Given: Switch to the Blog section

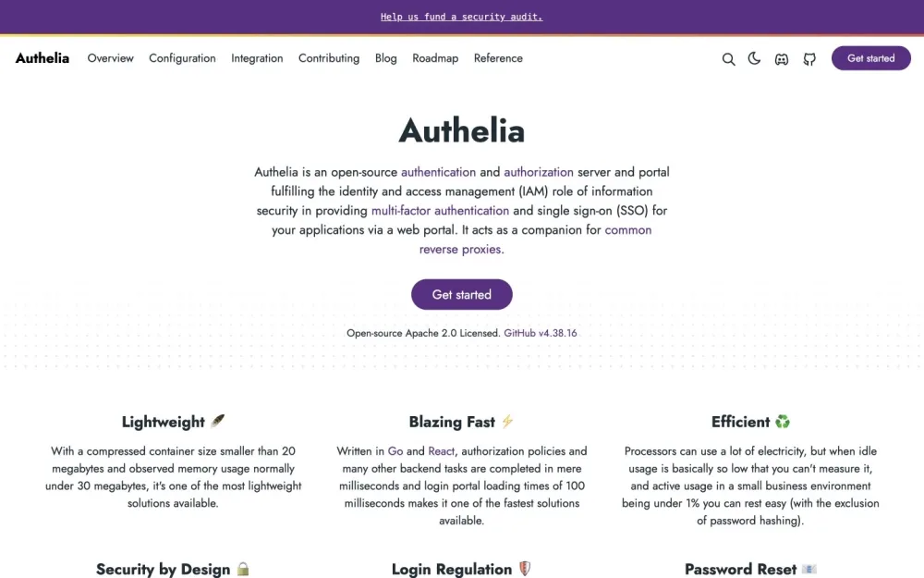Looking at the screenshot, I should coord(385,58).
